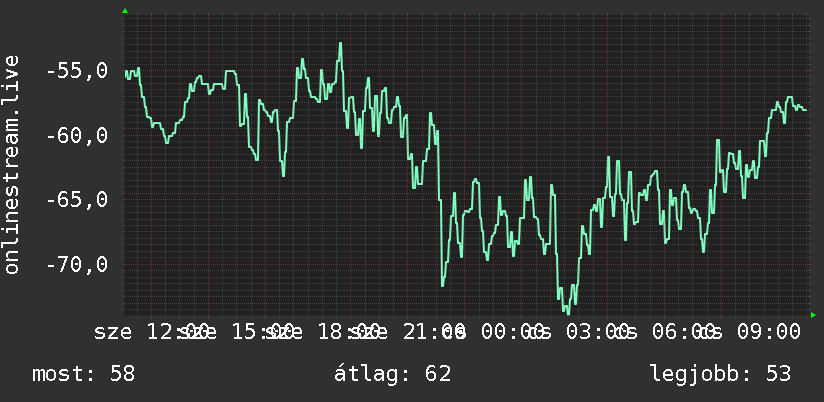Viewport: 824px width, 402px height.
Task: Click the highest peak of the graph line
Action: 341,44
